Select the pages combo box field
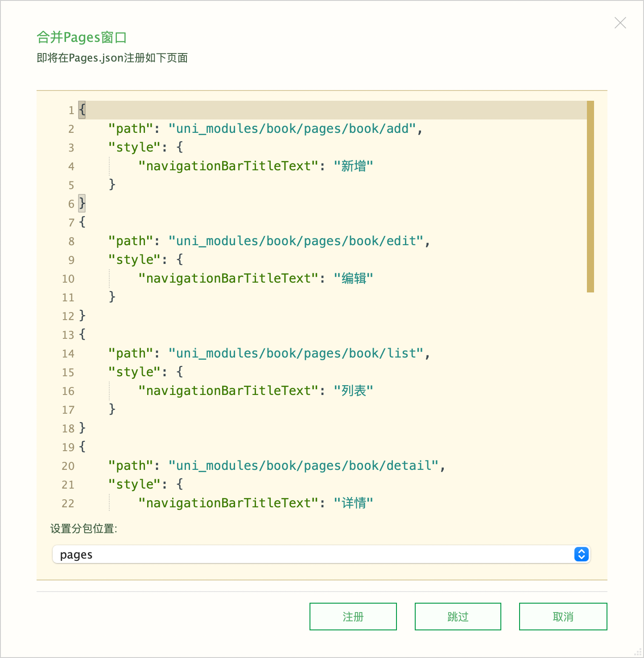 point(321,554)
